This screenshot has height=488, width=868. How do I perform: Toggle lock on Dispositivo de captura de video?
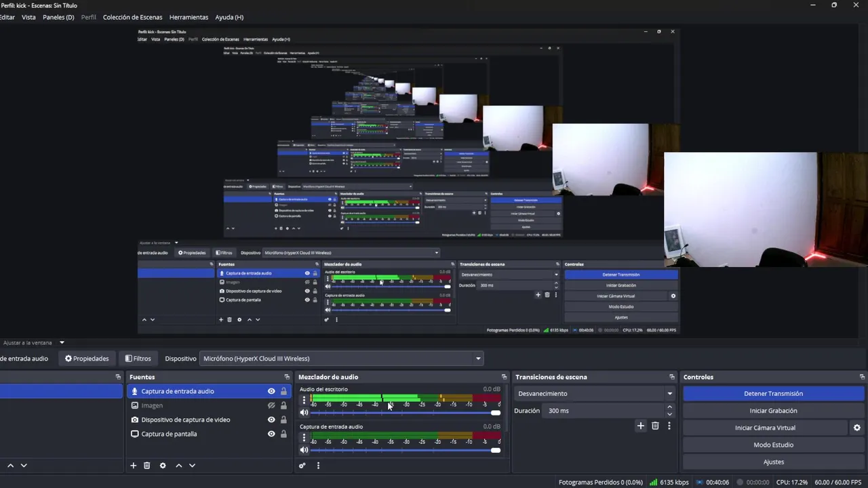pos(283,420)
